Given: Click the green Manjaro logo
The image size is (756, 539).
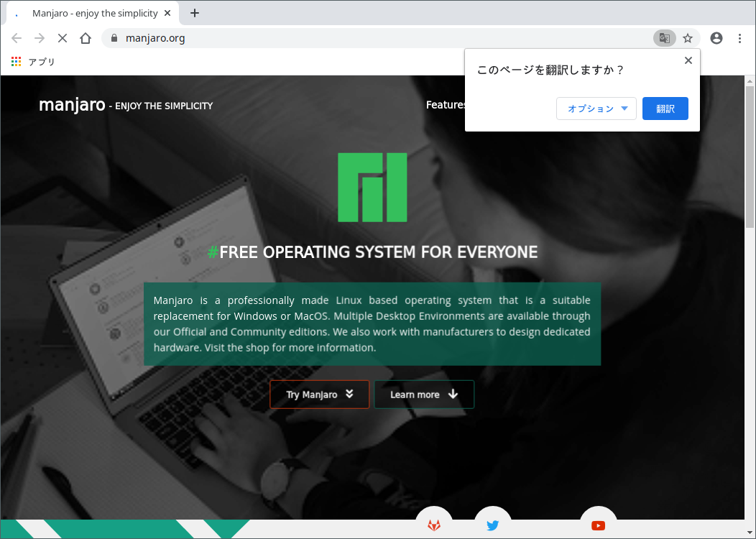Looking at the screenshot, I should click(372, 187).
